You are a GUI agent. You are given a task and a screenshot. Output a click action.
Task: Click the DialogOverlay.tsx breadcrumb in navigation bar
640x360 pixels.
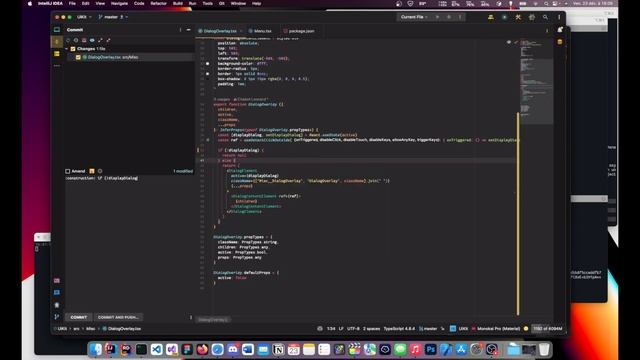[122, 329]
